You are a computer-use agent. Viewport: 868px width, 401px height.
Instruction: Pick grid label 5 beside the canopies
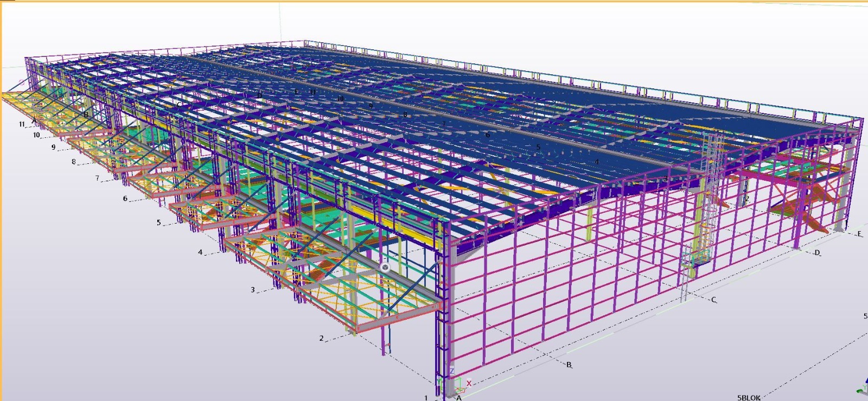[x=159, y=222]
